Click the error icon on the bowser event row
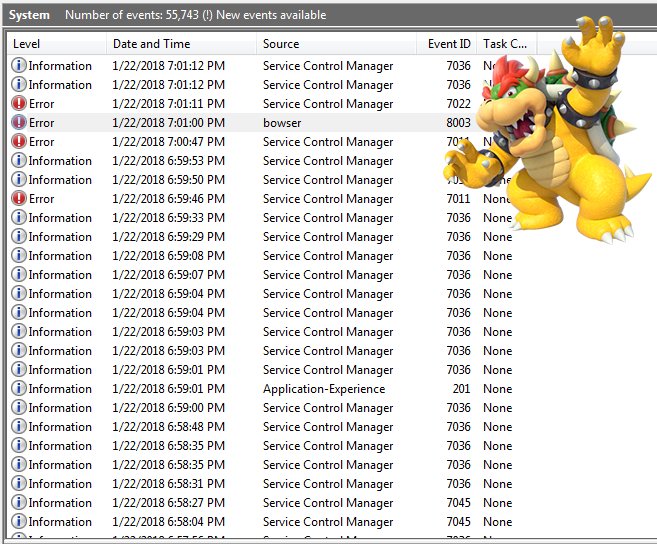 pyautogui.click(x=18, y=122)
